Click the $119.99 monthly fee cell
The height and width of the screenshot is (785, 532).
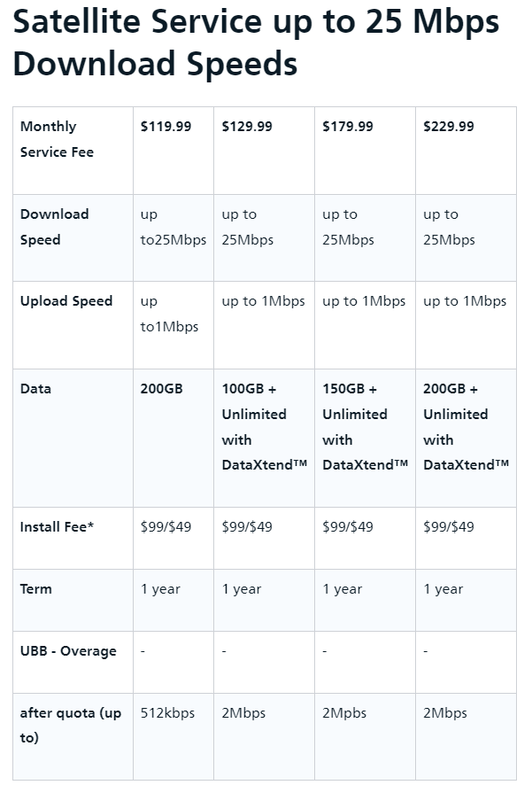173,151
